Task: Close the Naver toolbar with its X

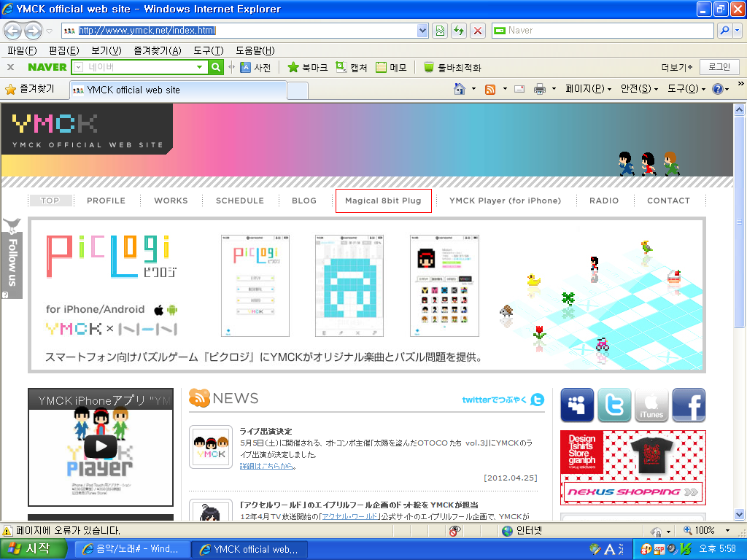Action: point(10,67)
